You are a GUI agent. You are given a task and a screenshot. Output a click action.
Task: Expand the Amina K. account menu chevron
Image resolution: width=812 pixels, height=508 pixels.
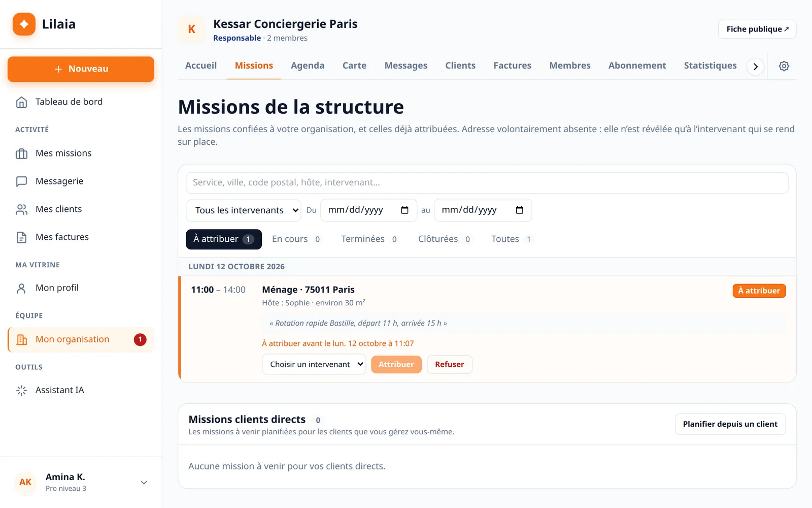coord(144,483)
